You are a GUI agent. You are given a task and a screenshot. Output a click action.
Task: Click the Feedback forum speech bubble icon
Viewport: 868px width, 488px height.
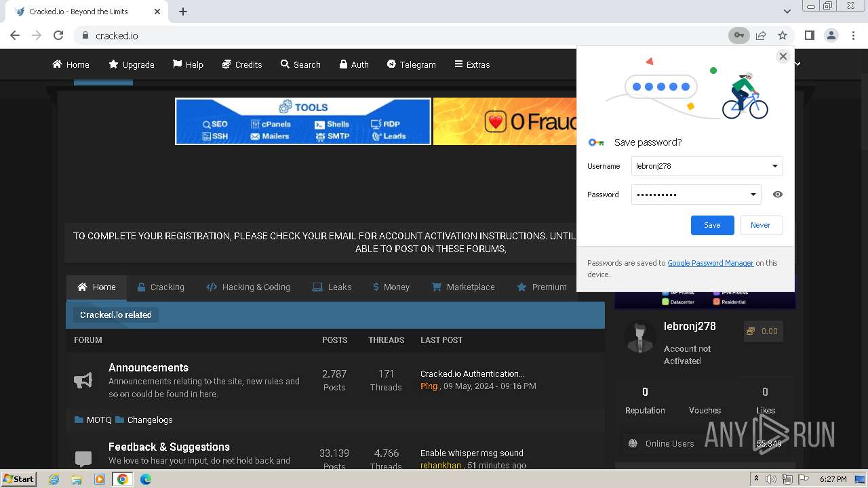83,459
